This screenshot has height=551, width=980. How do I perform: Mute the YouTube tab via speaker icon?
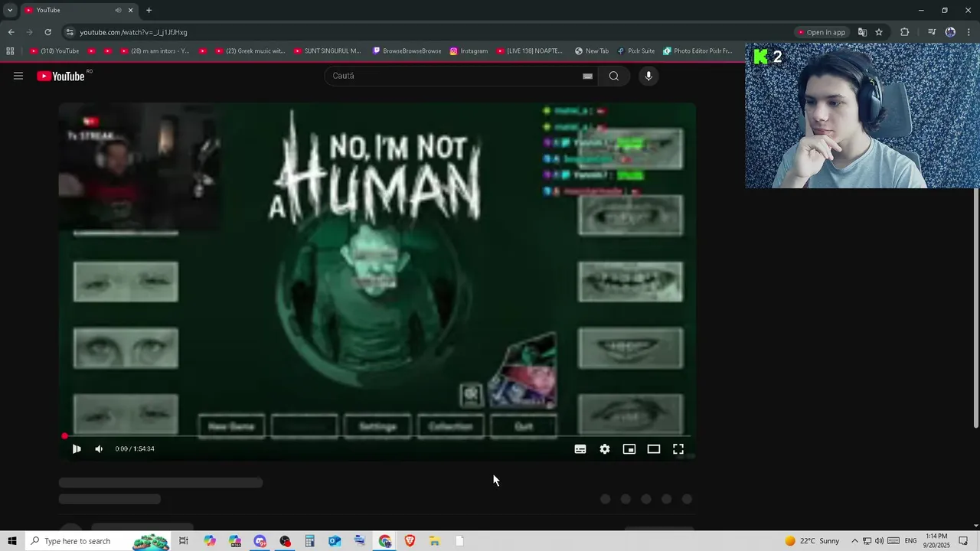[x=118, y=10]
